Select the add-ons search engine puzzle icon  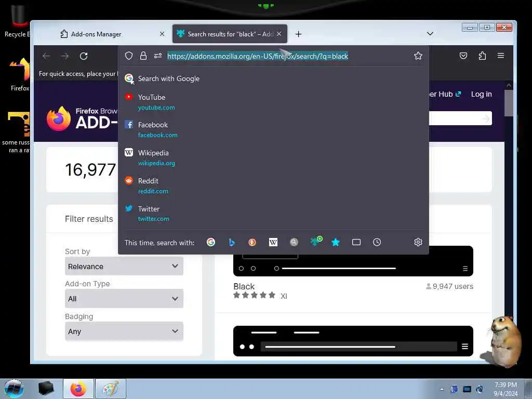click(316, 241)
